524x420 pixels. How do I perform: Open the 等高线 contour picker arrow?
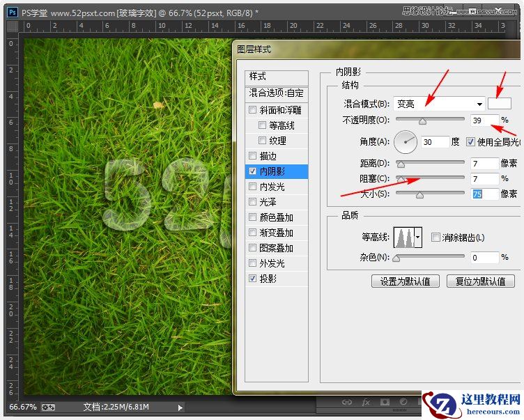418,238
